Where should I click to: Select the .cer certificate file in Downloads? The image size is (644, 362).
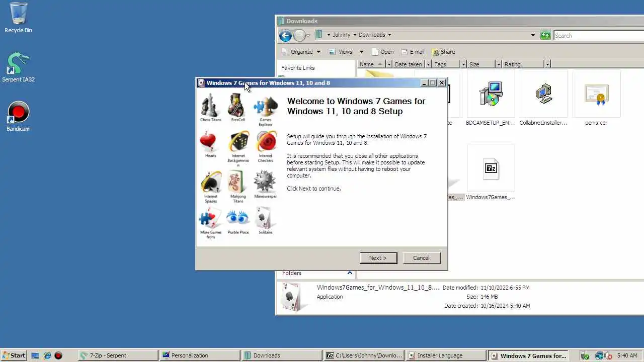(x=596, y=99)
